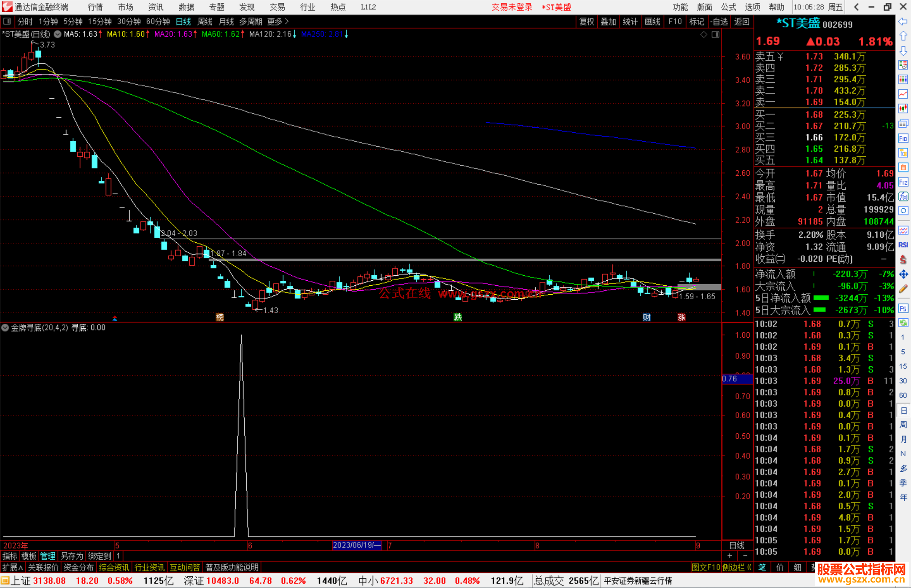Open the F12 sidebar icon
Image resolution: width=911 pixels, height=588 pixels.
pyautogui.click(x=903, y=182)
